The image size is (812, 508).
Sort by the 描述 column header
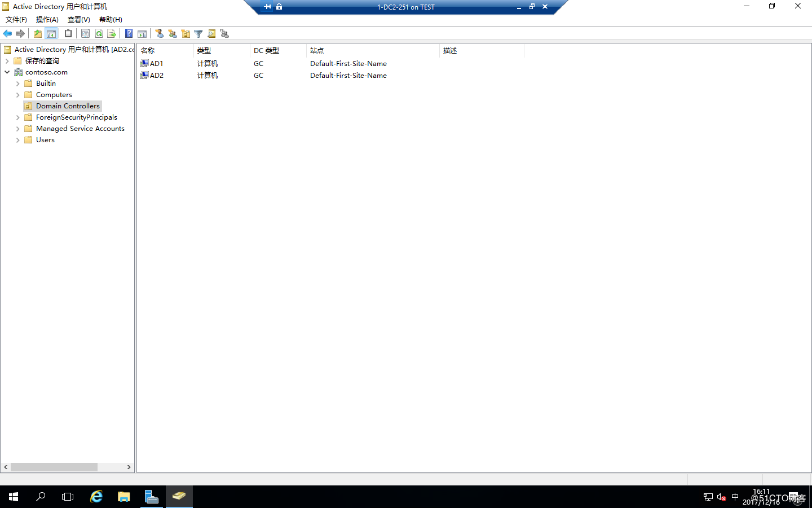[482, 51]
